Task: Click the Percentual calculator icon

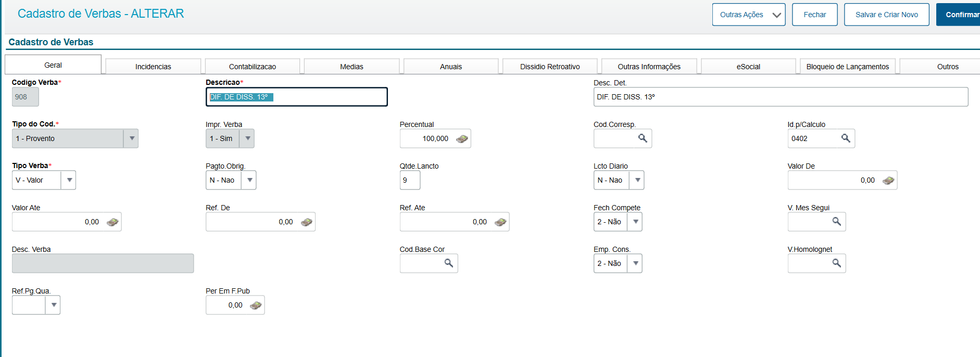Action: point(462,139)
